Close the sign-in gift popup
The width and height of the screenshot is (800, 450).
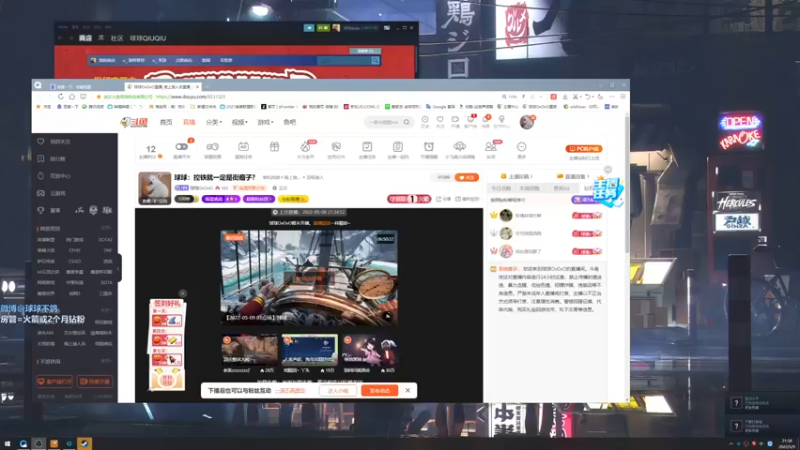pyautogui.click(x=183, y=293)
